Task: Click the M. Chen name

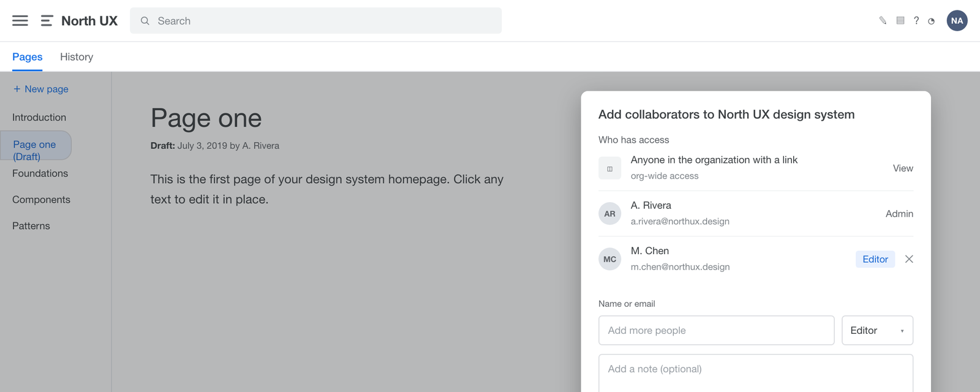Action: [x=650, y=251]
